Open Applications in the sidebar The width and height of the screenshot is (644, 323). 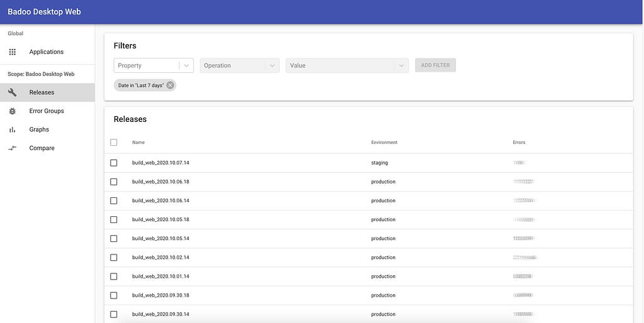coord(47,52)
